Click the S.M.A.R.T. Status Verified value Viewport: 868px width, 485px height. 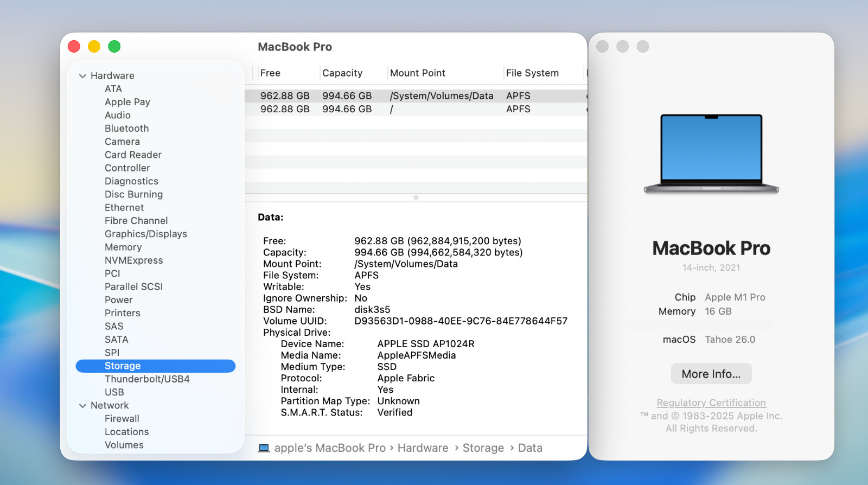395,412
